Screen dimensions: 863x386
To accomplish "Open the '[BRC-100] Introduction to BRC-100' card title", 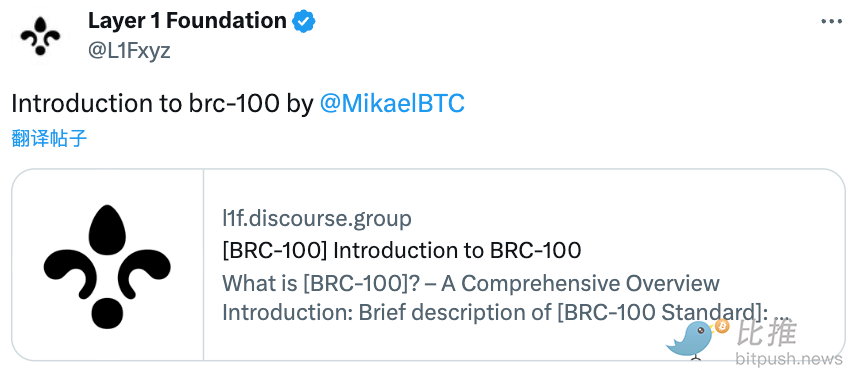I will [402, 251].
